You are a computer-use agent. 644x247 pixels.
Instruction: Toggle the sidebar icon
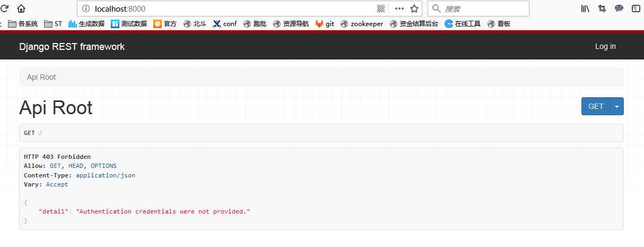pyautogui.click(x=636, y=8)
